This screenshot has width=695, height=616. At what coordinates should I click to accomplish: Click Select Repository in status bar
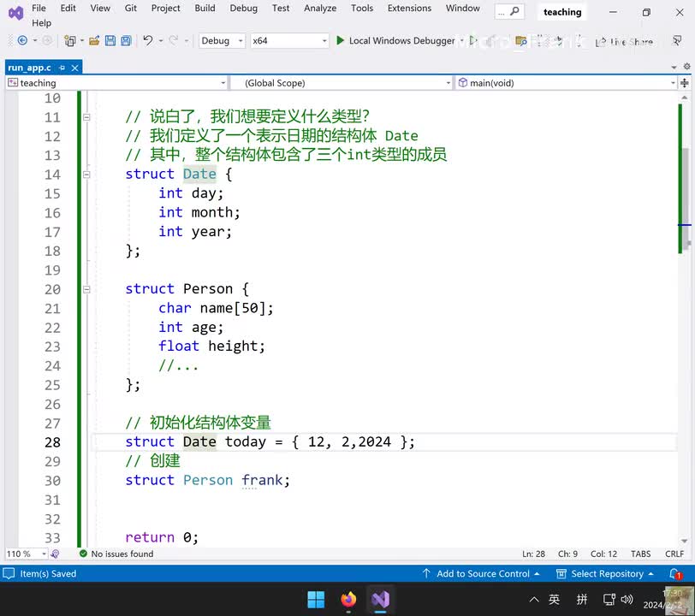tap(605, 573)
